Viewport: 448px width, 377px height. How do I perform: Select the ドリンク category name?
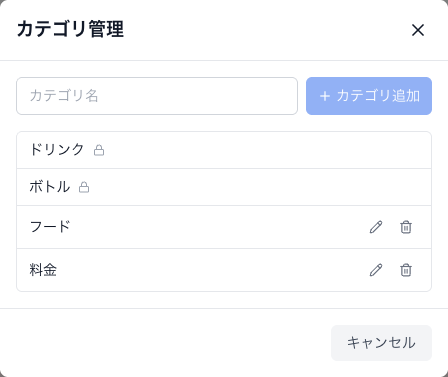point(57,149)
